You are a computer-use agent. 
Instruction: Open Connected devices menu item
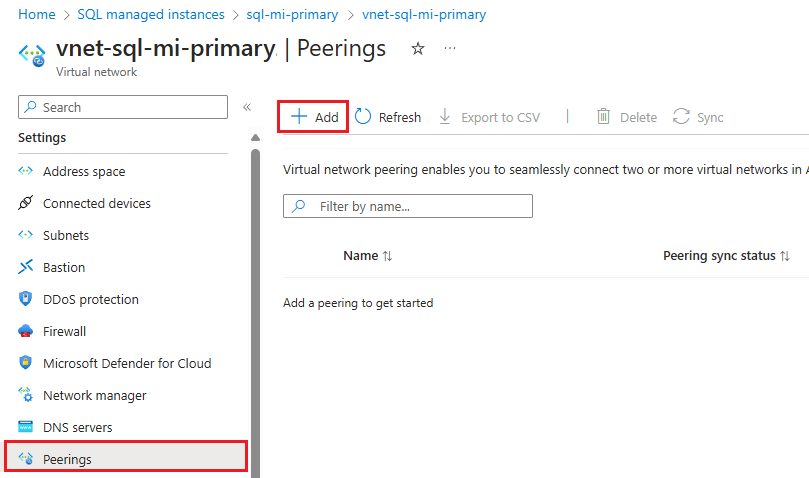pyautogui.click(x=97, y=203)
